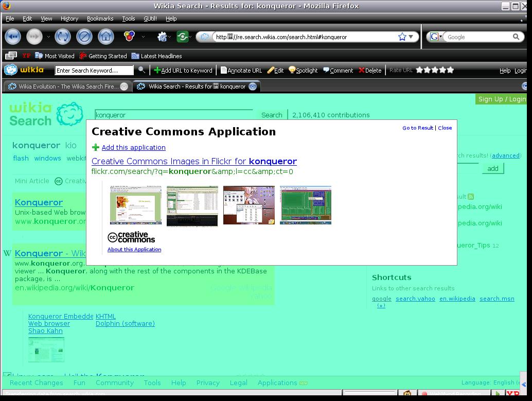
Task: Open the fourth green Flickr thumbnail
Action: [306, 205]
